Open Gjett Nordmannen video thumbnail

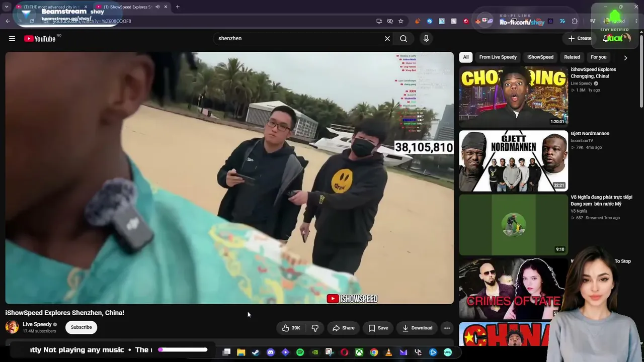(x=513, y=161)
